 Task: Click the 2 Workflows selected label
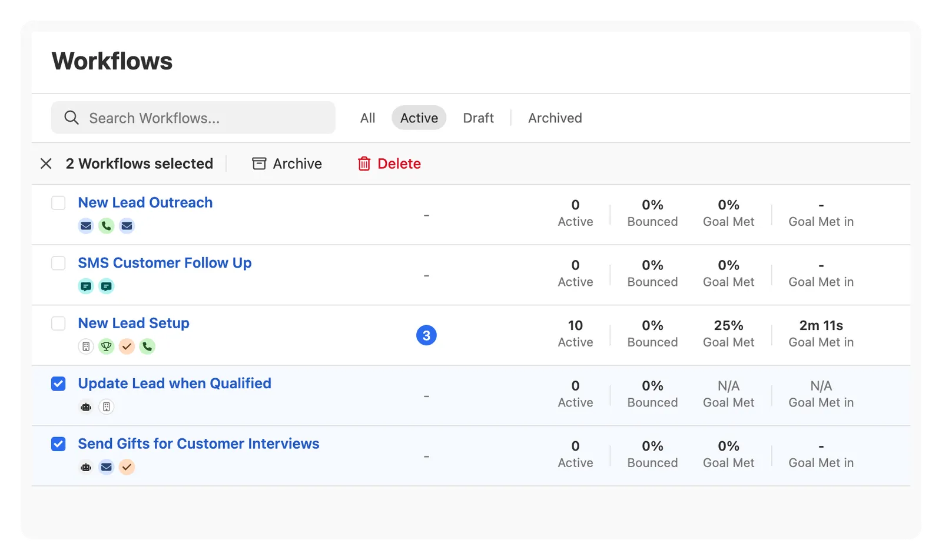point(140,164)
